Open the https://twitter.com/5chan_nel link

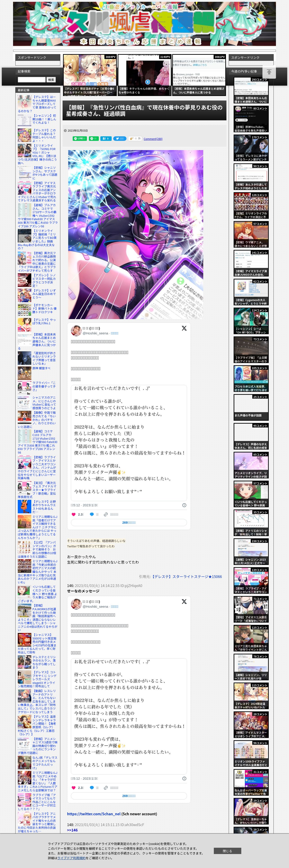pos(94,814)
